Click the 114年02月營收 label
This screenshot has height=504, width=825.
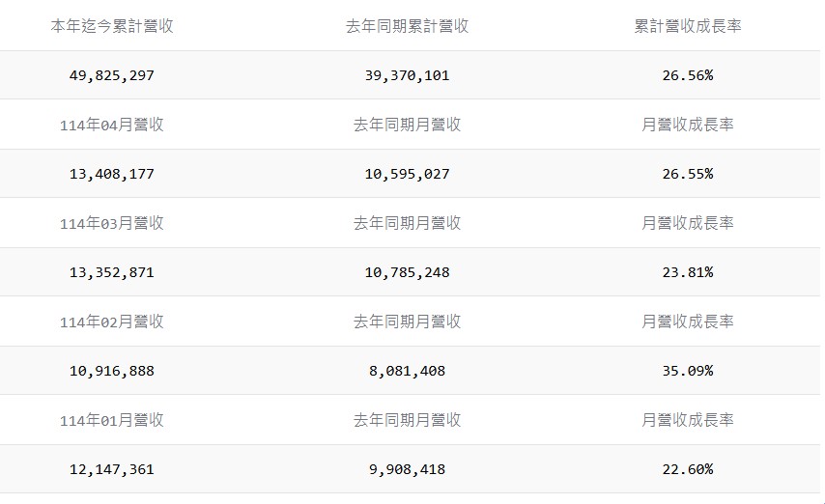click(x=112, y=322)
